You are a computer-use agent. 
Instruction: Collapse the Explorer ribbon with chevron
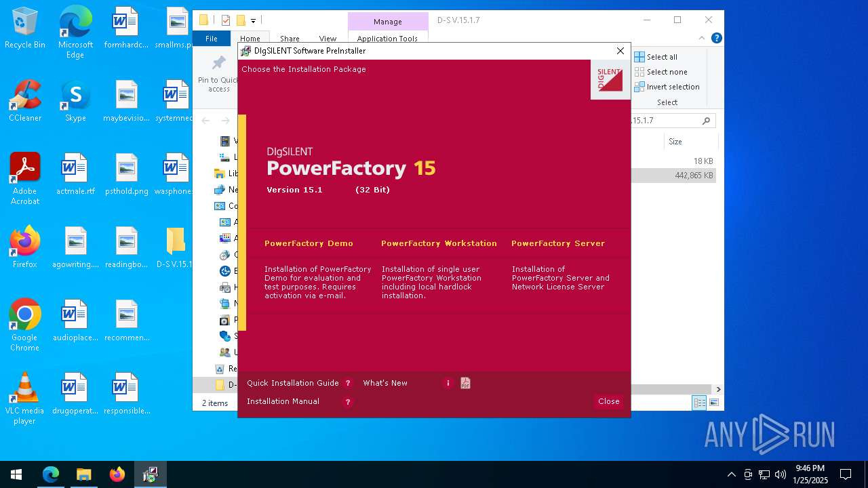click(702, 39)
